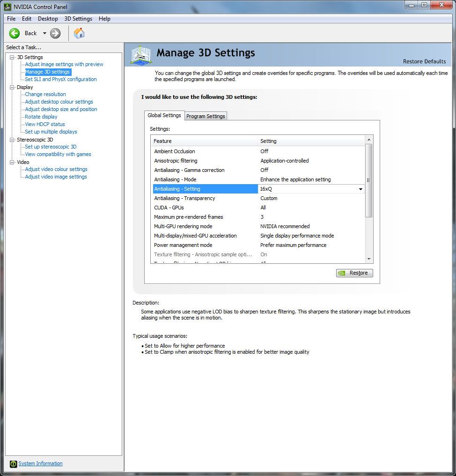Click 'Single display performance mode' value

(x=297, y=236)
